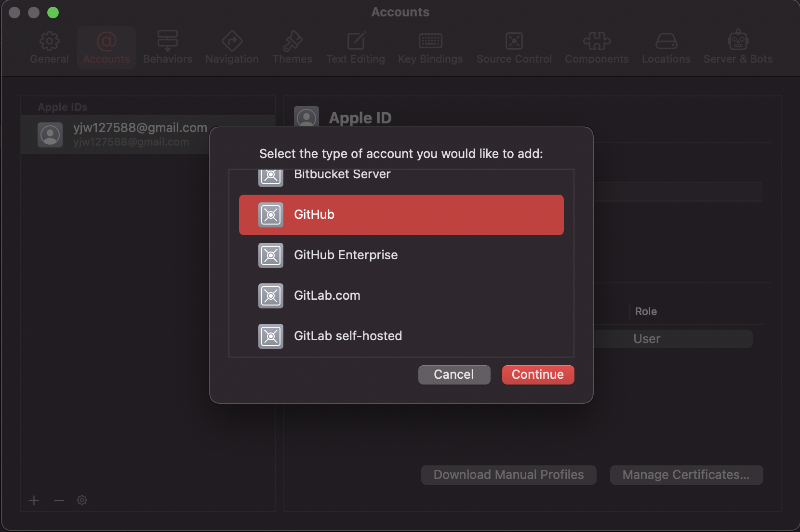Screen dimensions: 800x532
Task: Click the Role column header
Action: click(x=646, y=312)
